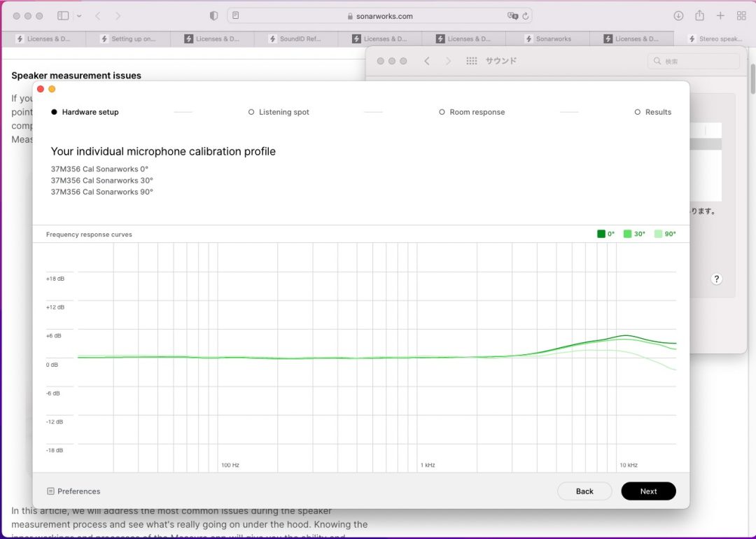Click the 30° curve legend swatch

(x=627, y=234)
